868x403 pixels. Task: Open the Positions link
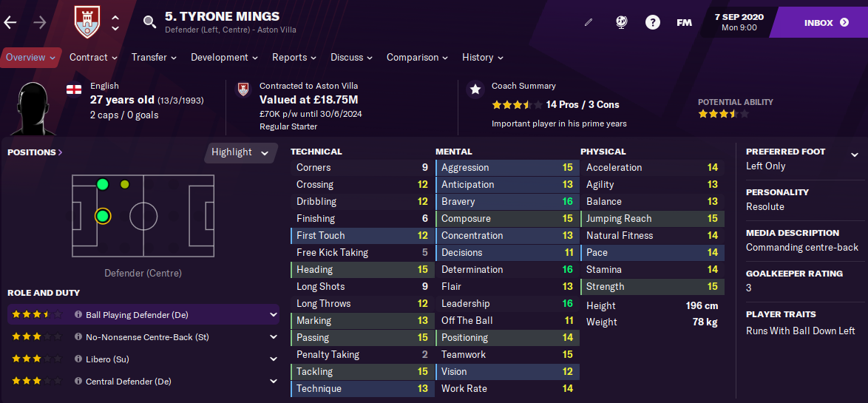point(35,152)
